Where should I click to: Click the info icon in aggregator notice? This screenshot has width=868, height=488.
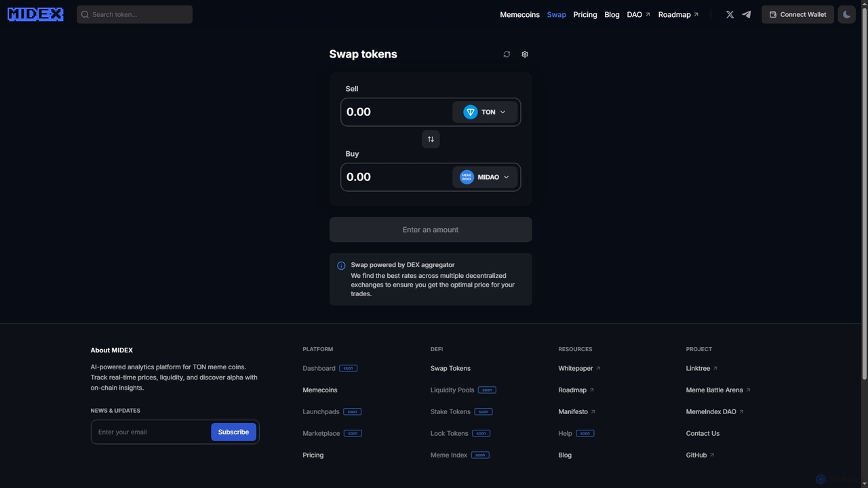pyautogui.click(x=341, y=266)
